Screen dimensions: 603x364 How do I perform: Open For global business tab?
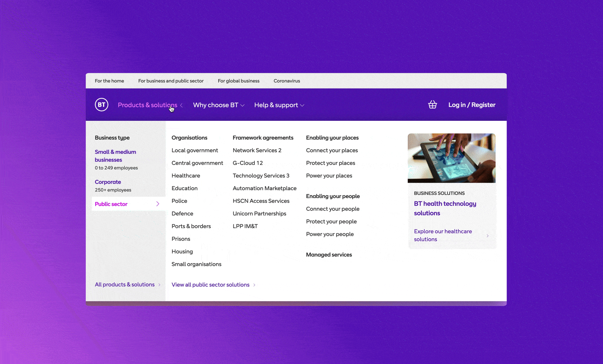point(238,81)
